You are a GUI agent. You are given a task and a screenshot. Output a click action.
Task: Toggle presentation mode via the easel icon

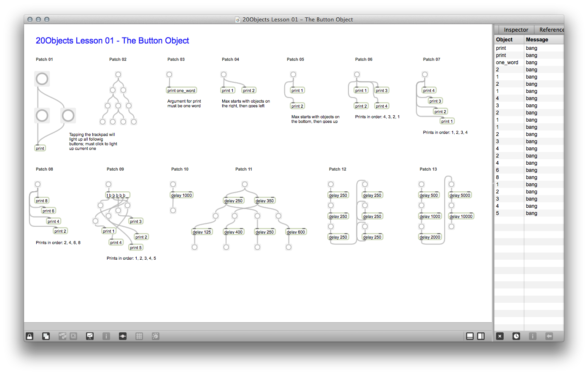click(90, 336)
